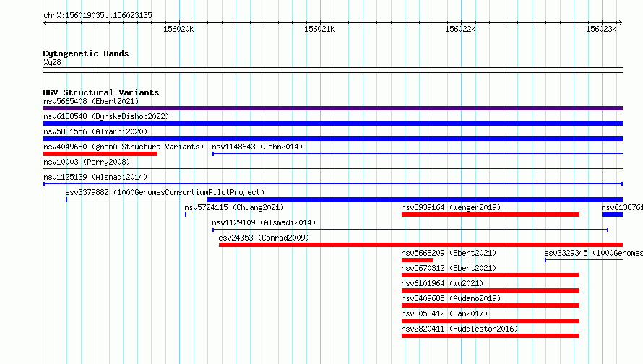Open the nsv2820411 (Huddleston2016) red bar
643x364 pixels.
point(490,336)
